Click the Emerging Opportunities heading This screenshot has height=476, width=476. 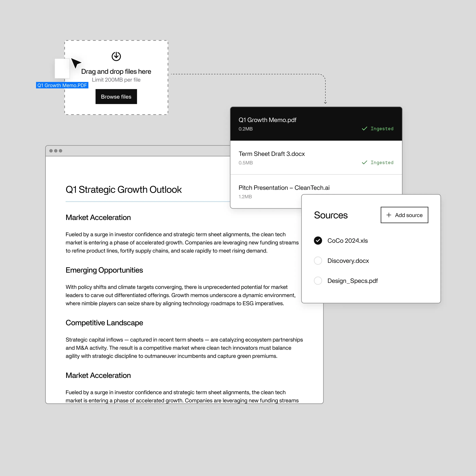104,270
